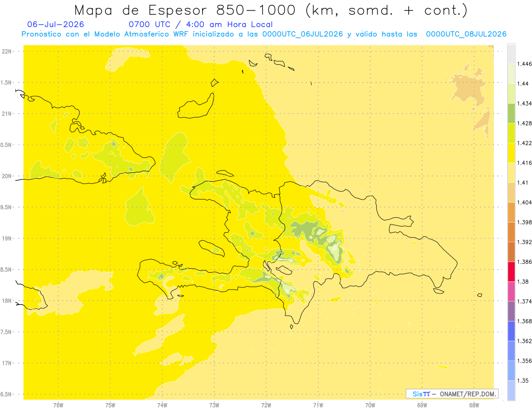Pick the bright yellow legend swatch between 1.422 and 1.416
Image resolution: width=532 pixels, height=411 pixels.
[x=511, y=153]
